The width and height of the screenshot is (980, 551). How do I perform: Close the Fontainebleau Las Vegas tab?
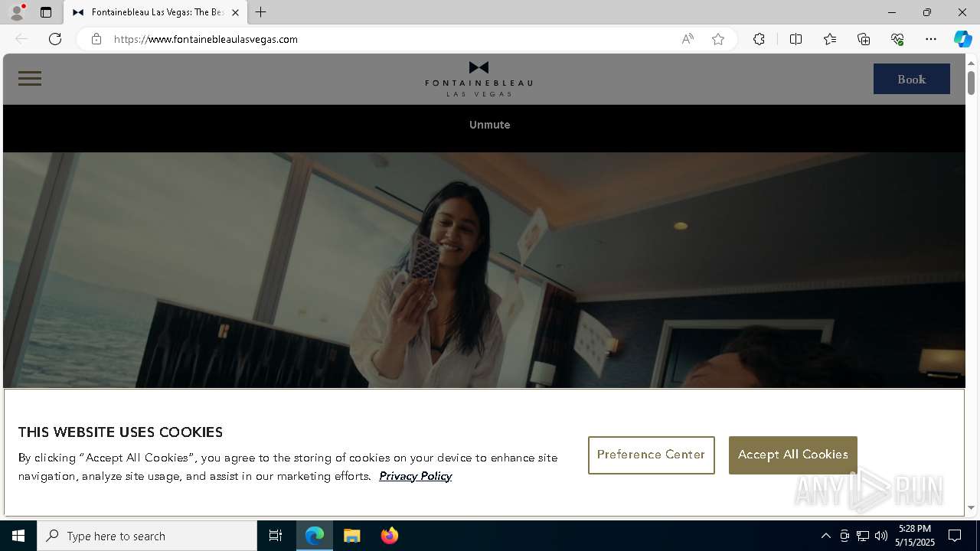tap(235, 12)
